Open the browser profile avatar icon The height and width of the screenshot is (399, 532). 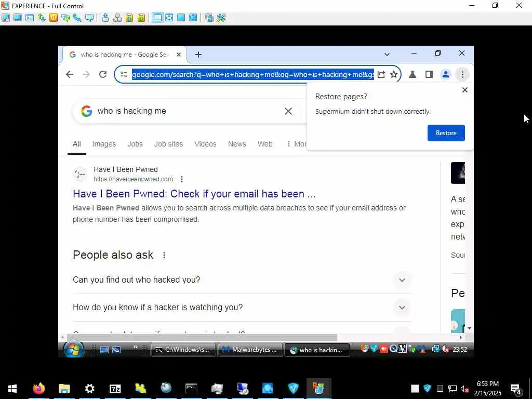[x=445, y=74]
